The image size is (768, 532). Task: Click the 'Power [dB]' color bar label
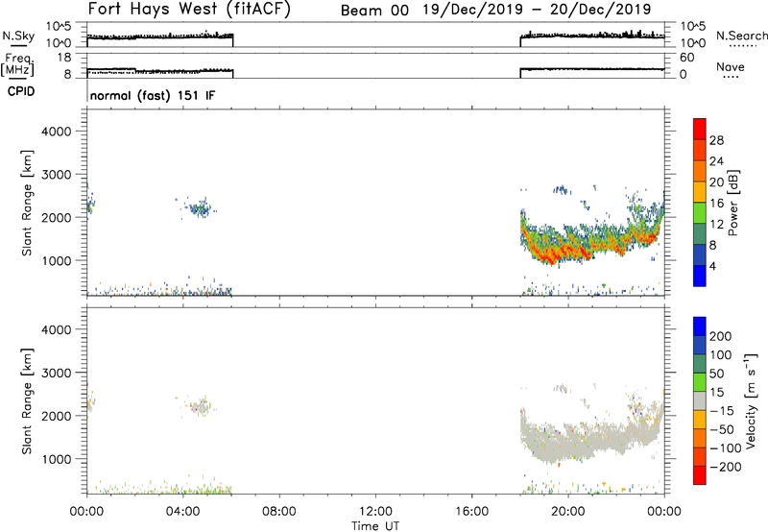733,203
